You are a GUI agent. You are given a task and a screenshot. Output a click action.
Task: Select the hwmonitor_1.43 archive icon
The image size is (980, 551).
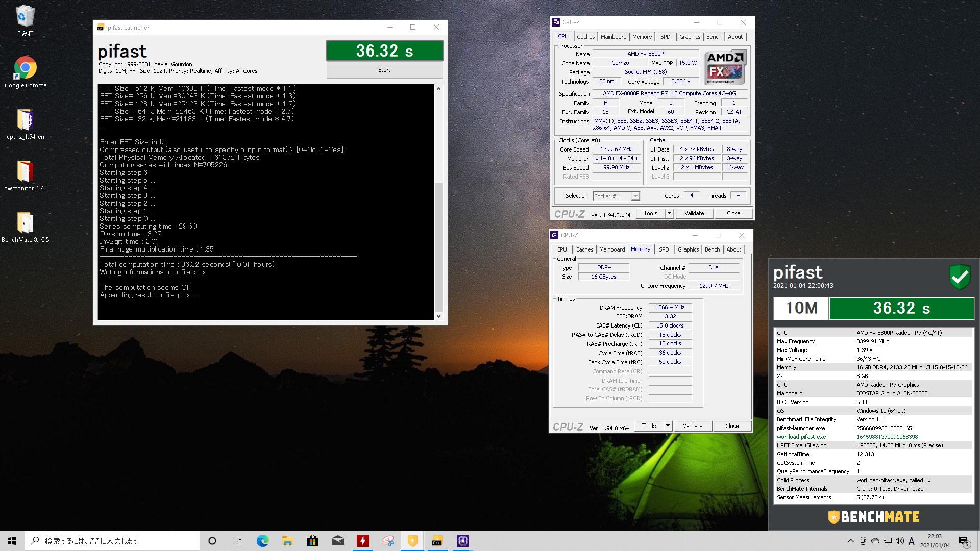(x=25, y=176)
